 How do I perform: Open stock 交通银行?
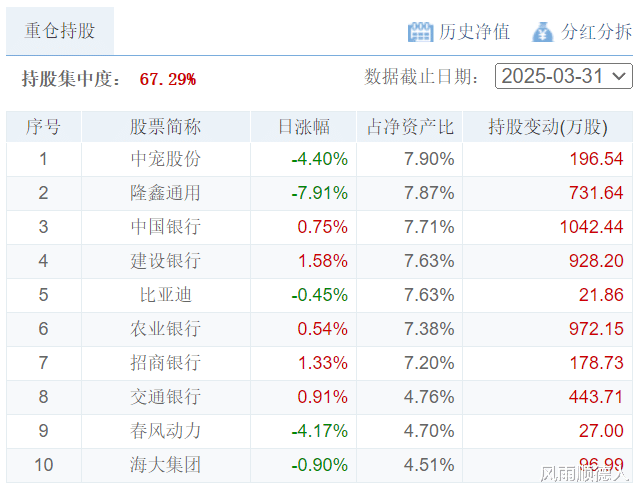165,397
